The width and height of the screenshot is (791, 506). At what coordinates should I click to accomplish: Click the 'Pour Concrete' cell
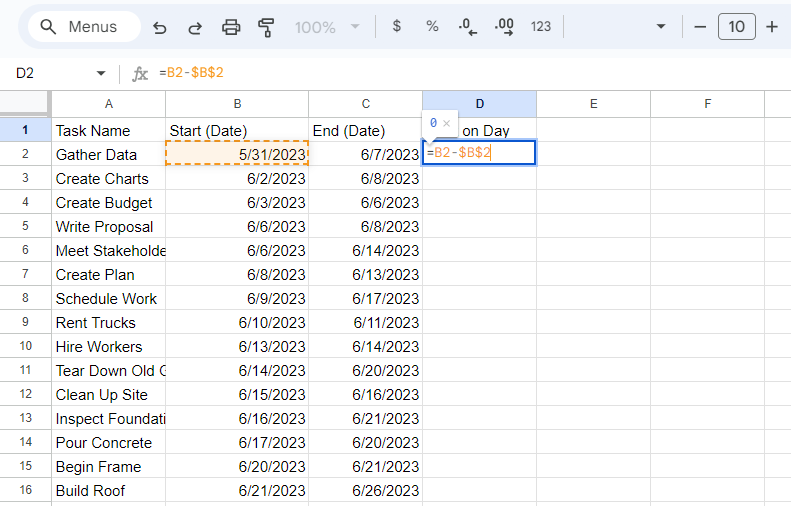108,442
